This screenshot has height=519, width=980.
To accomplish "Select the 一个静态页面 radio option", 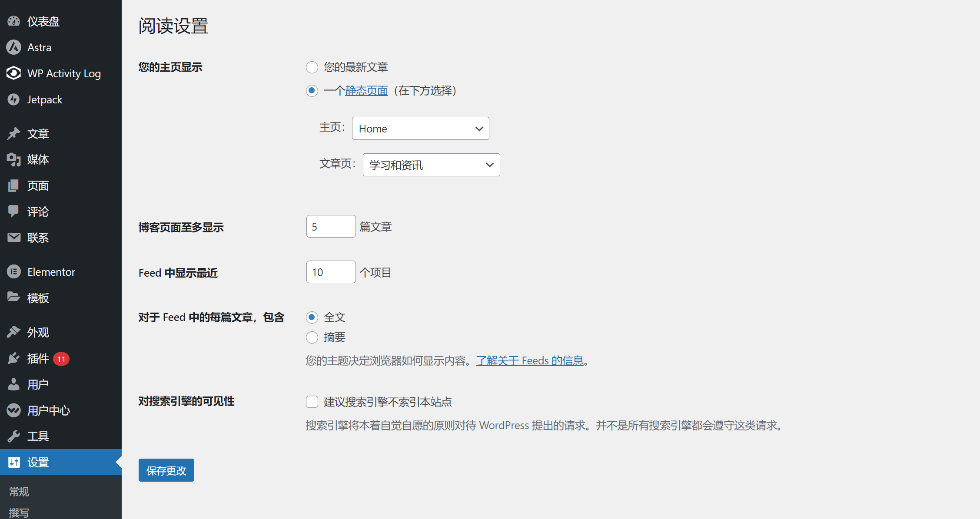I will pyautogui.click(x=312, y=91).
